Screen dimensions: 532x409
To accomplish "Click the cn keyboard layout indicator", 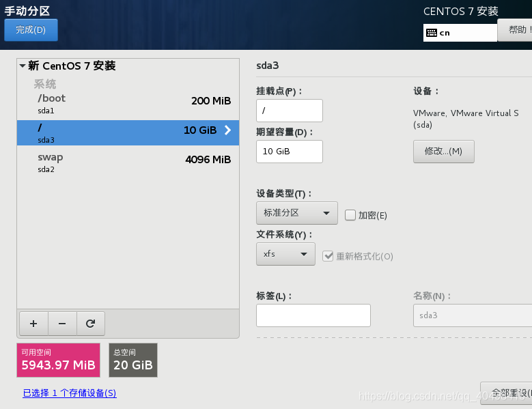I will click(460, 33).
